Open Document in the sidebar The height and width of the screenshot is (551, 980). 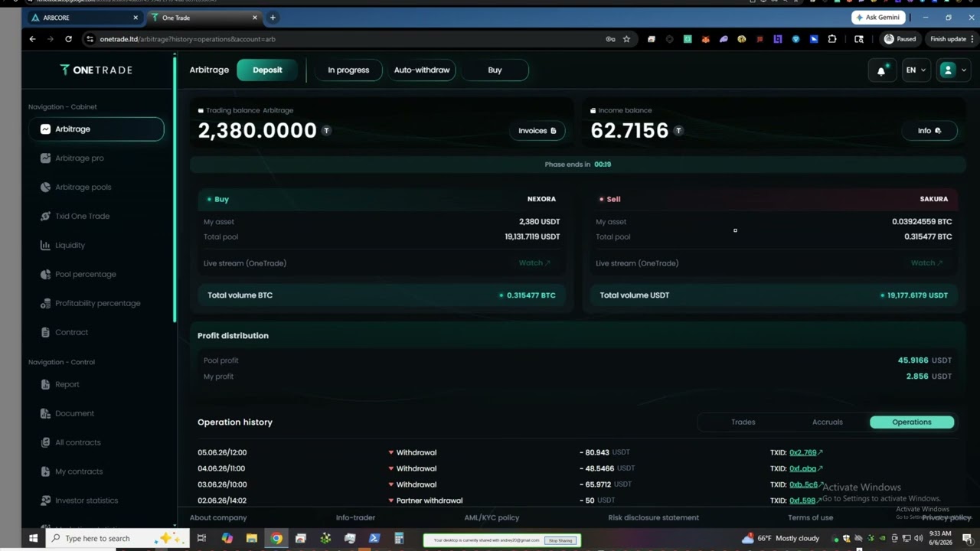[x=75, y=414]
